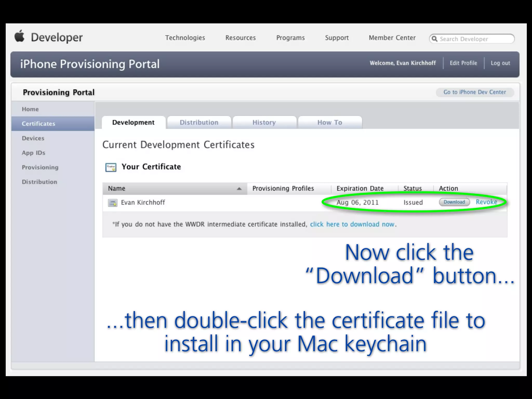
Task: Click the Aug 06, 2011 expiration date
Action: tap(358, 203)
